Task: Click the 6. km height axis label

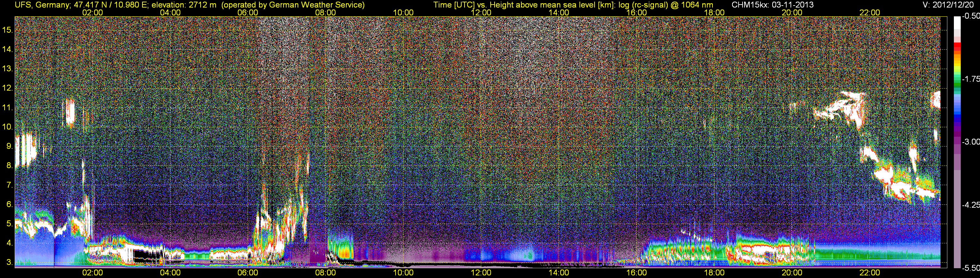Action: 9,204
